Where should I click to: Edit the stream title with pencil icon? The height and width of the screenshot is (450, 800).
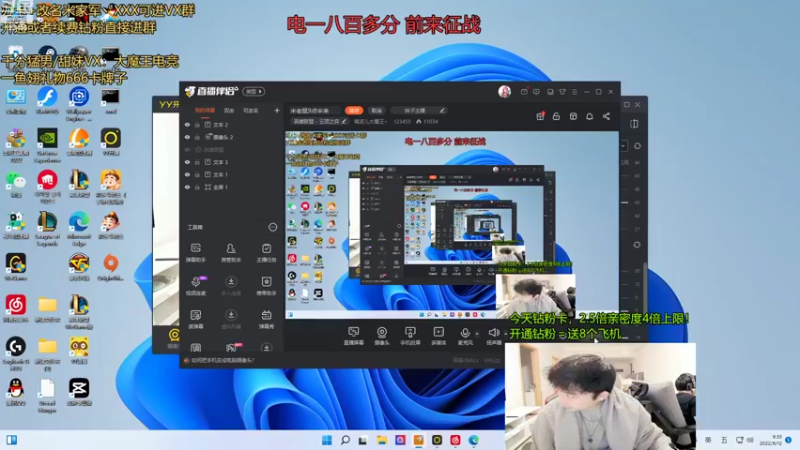[442, 110]
